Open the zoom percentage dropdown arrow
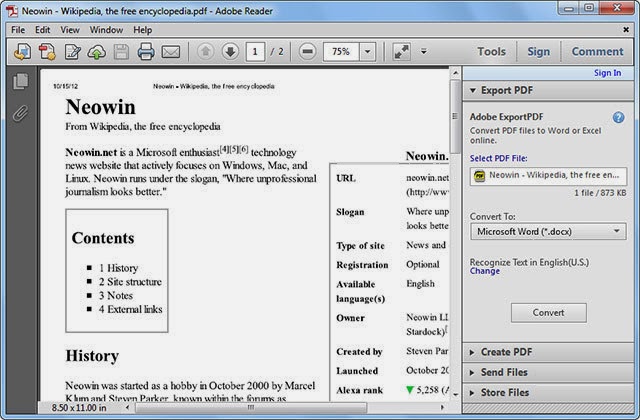Screen dimensions: 640x420 pyautogui.click(x=367, y=51)
